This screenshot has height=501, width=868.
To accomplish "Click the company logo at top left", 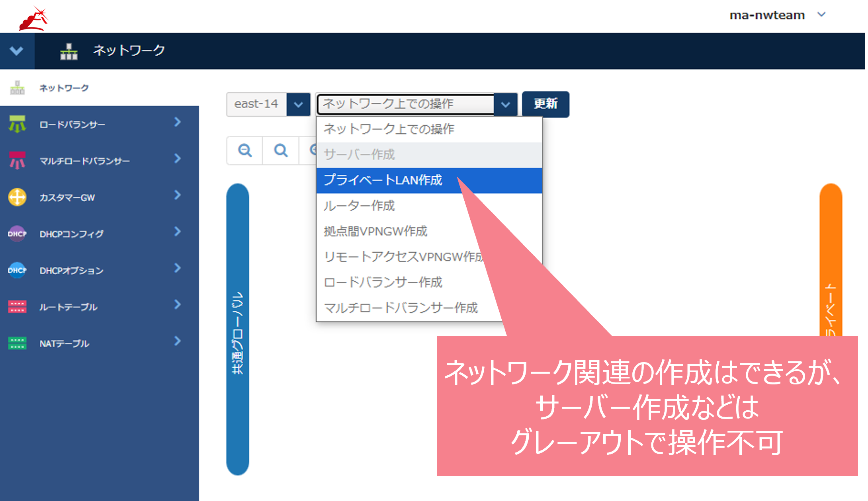I will [x=34, y=18].
